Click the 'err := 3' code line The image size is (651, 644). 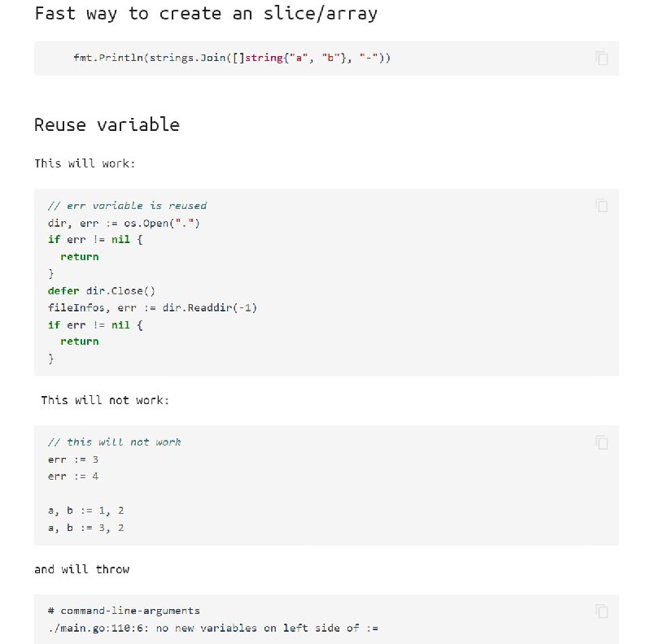73,459
